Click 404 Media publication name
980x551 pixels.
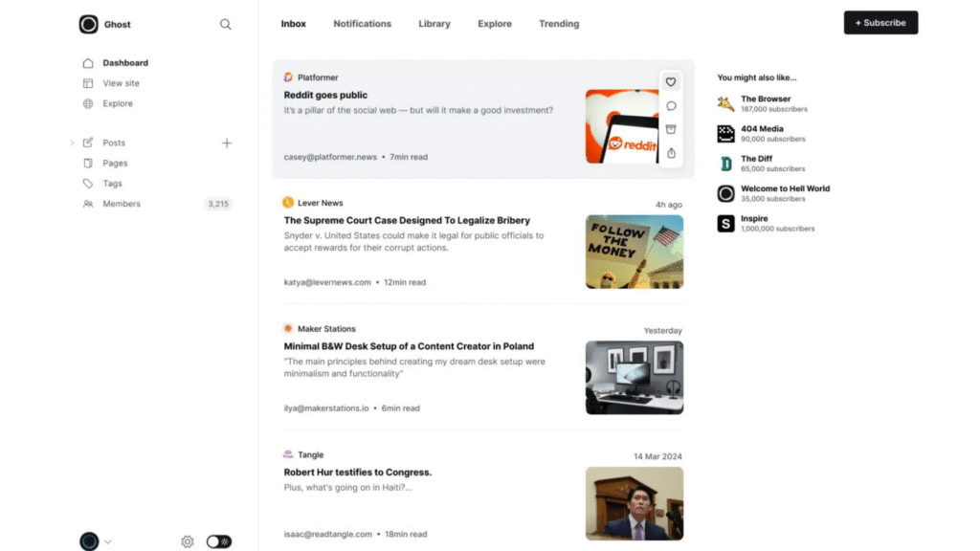[x=762, y=129]
